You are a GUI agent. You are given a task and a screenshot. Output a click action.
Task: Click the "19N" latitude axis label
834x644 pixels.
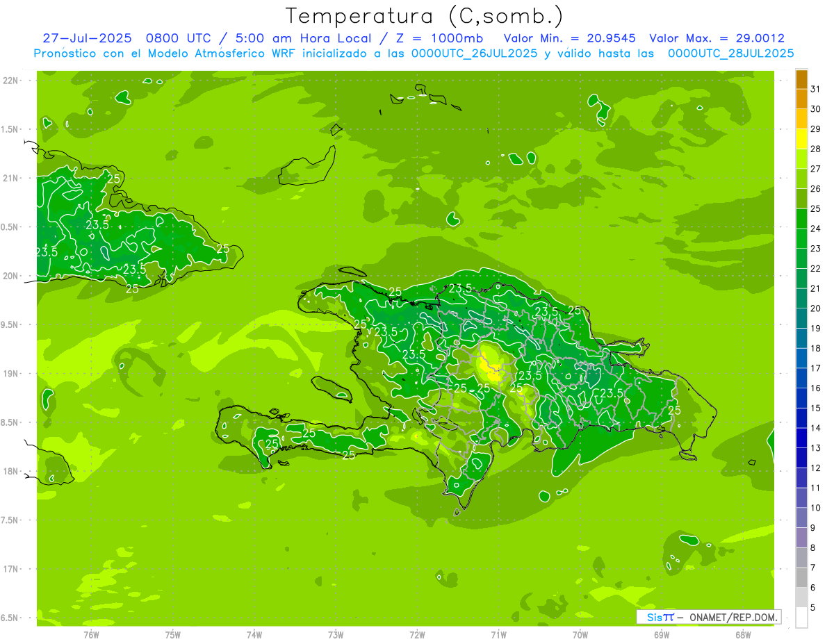coord(11,374)
